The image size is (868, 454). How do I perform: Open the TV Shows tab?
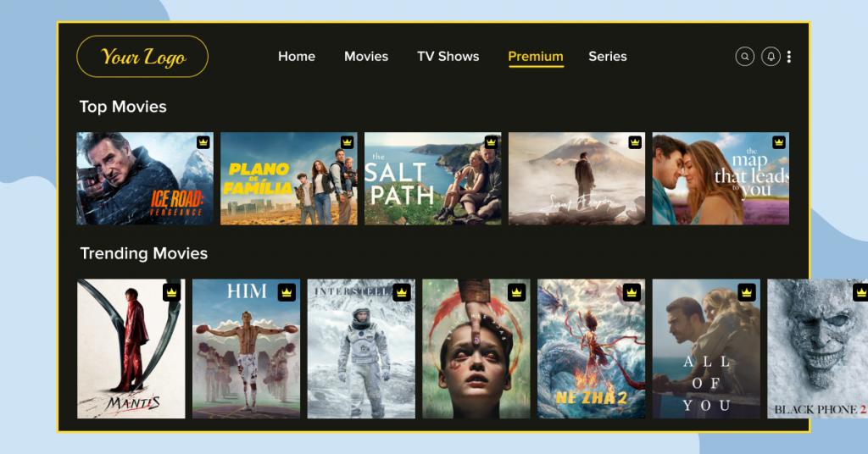[x=448, y=57]
